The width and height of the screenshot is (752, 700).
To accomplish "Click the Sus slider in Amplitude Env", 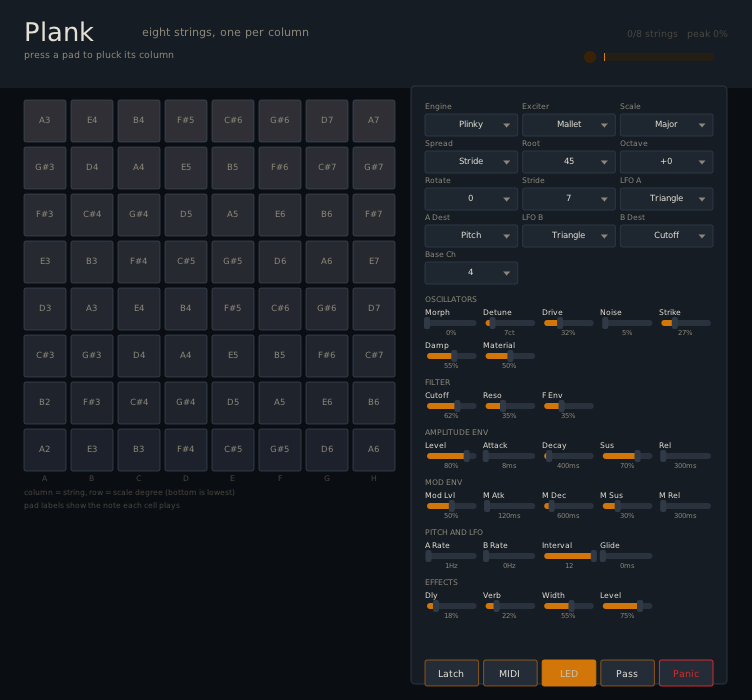I will [x=626, y=456].
